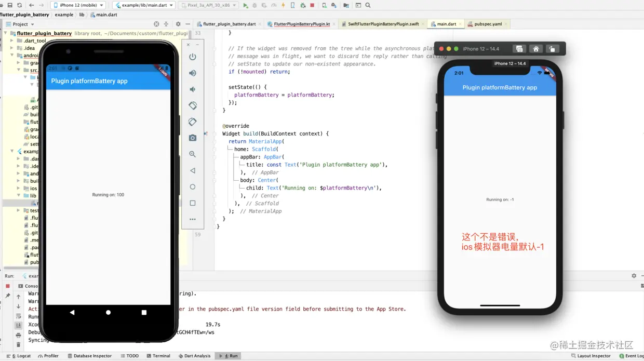Open the Dart Analysis tool window
The height and width of the screenshot is (361, 644).
click(195, 356)
